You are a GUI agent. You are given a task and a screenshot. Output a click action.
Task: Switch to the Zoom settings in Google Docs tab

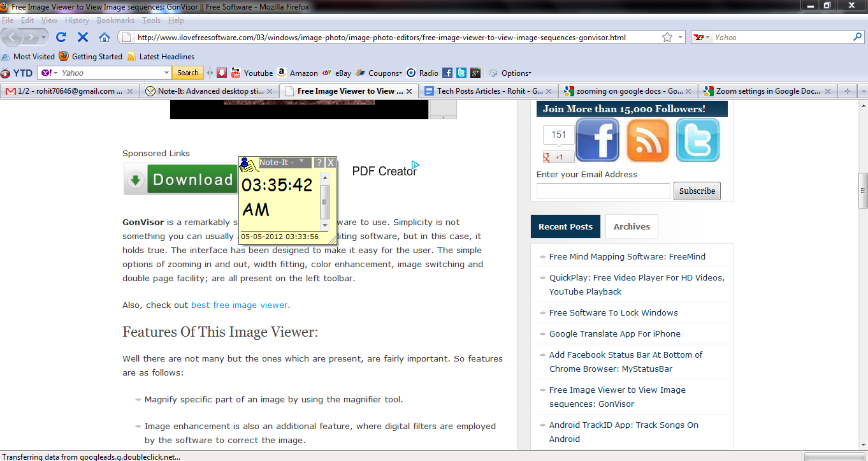(x=768, y=91)
